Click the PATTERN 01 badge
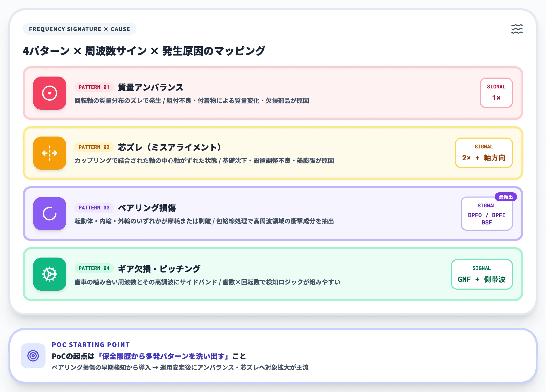The image size is (546, 392). (94, 87)
